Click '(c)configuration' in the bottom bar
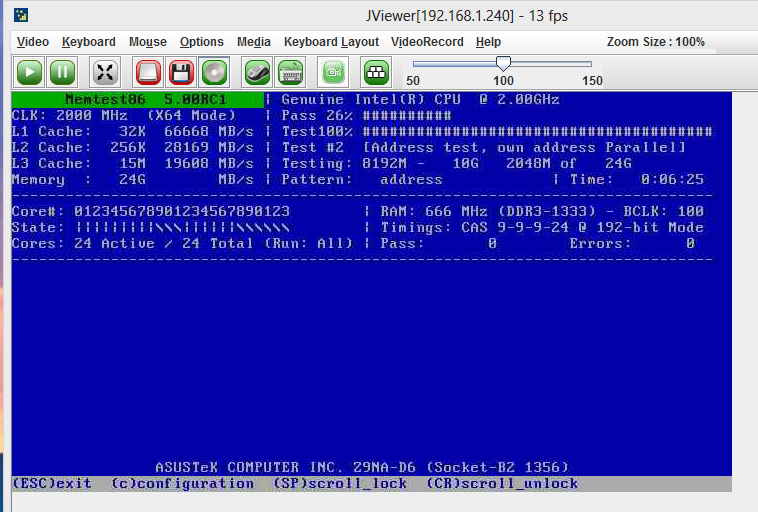This screenshot has width=758, height=512. [182, 483]
